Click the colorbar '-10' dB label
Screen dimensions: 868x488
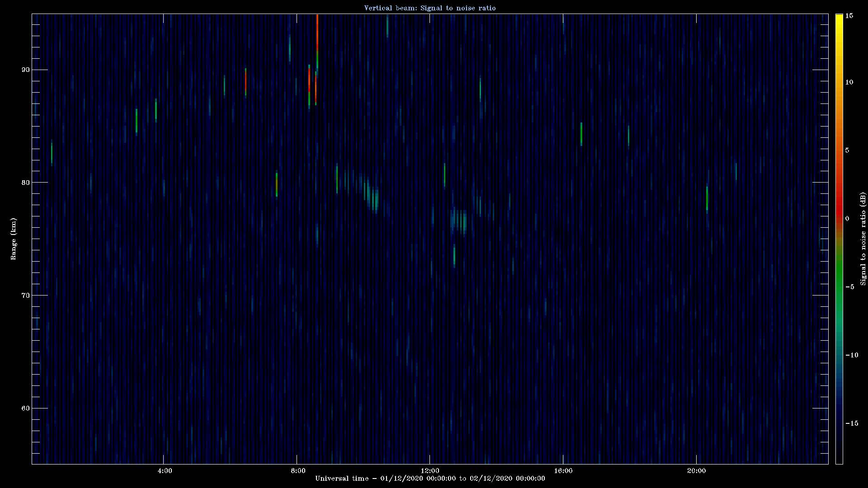tap(851, 355)
